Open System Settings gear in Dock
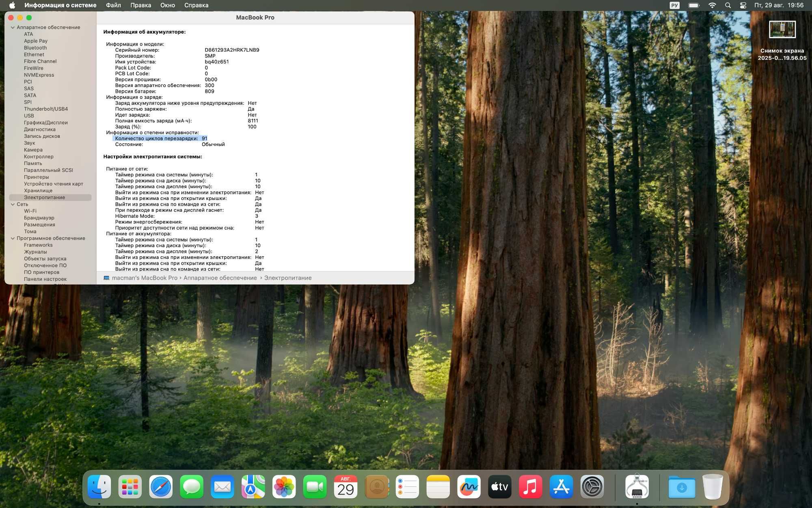 pyautogui.click(x=592, y=486)
